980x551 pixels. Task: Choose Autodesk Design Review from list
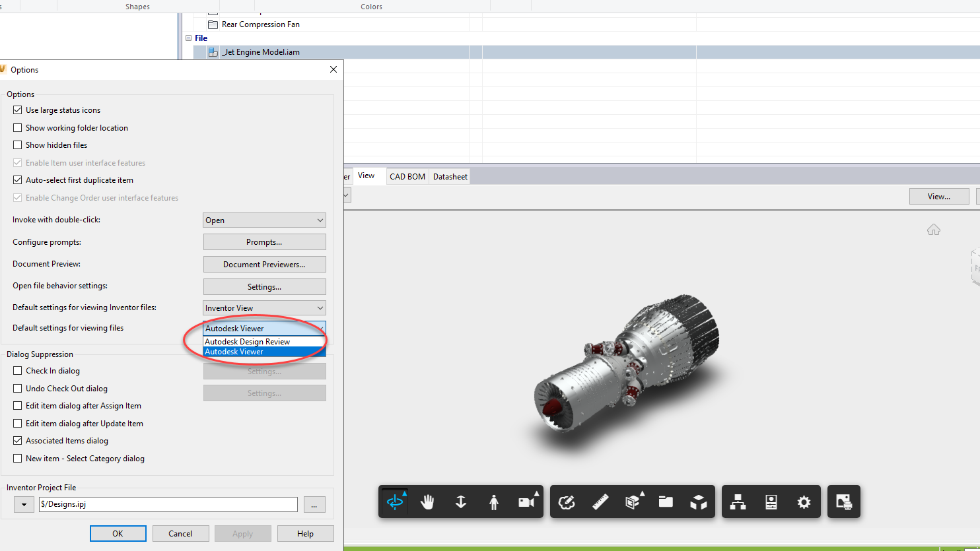[264, 342]
